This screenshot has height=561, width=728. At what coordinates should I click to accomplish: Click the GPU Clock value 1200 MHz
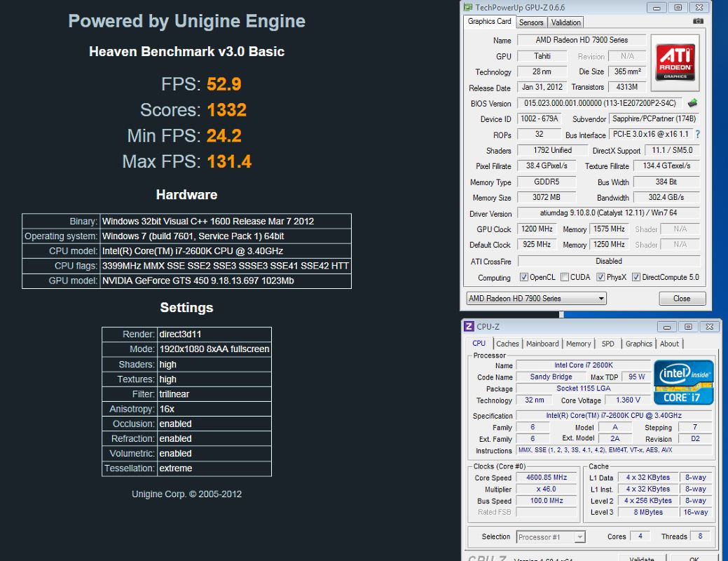[537, 229]
